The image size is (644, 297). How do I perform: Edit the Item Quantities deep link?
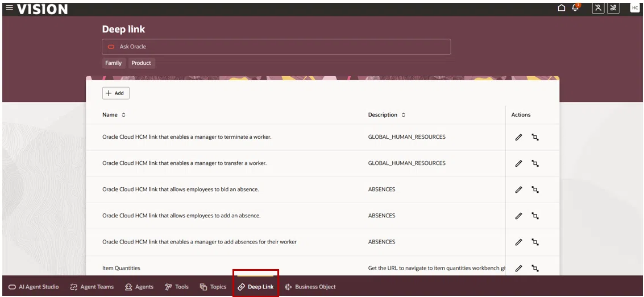[x=519, y=268]
